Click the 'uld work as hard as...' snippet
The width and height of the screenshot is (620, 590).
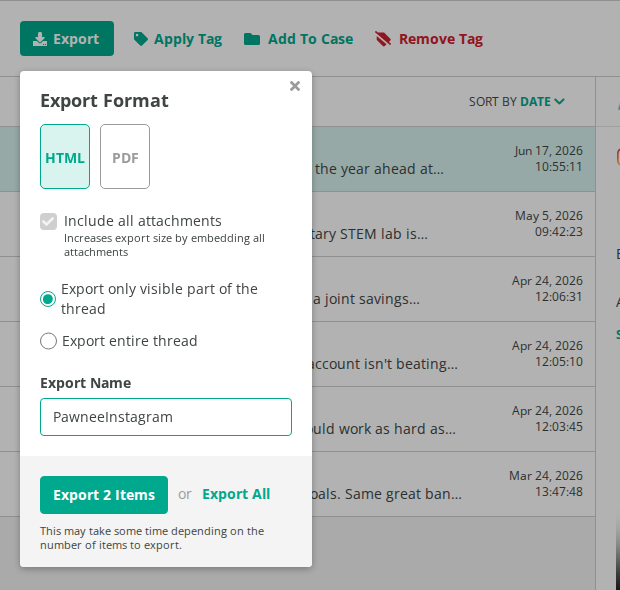click(384, 429)
